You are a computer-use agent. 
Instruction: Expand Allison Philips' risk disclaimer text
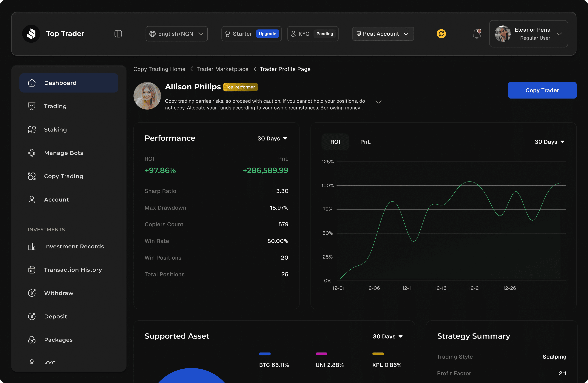click(378, 101)
